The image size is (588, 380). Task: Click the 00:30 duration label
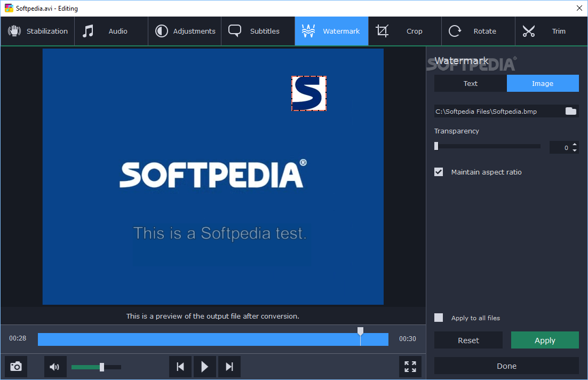click(x=408, y=339)
